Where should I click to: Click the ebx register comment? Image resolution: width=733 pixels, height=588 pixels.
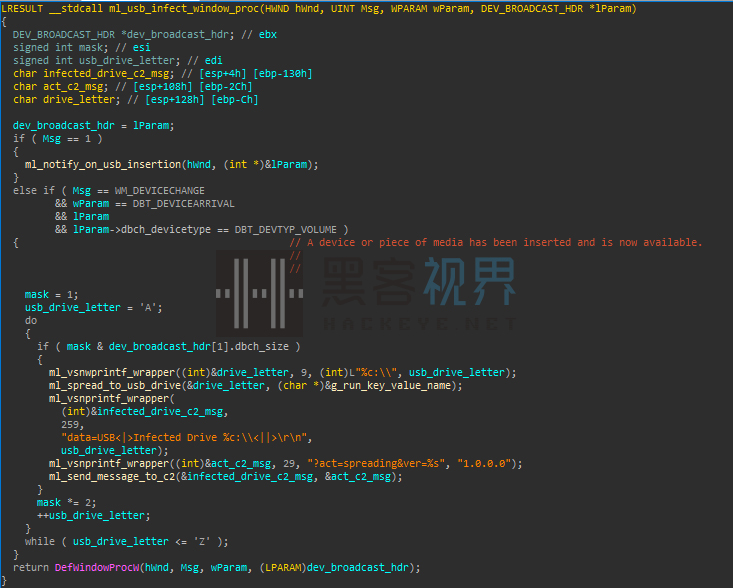coord(268,35)
